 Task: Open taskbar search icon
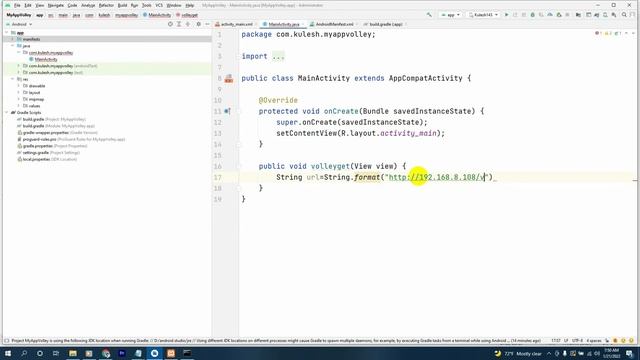(24, 353)
